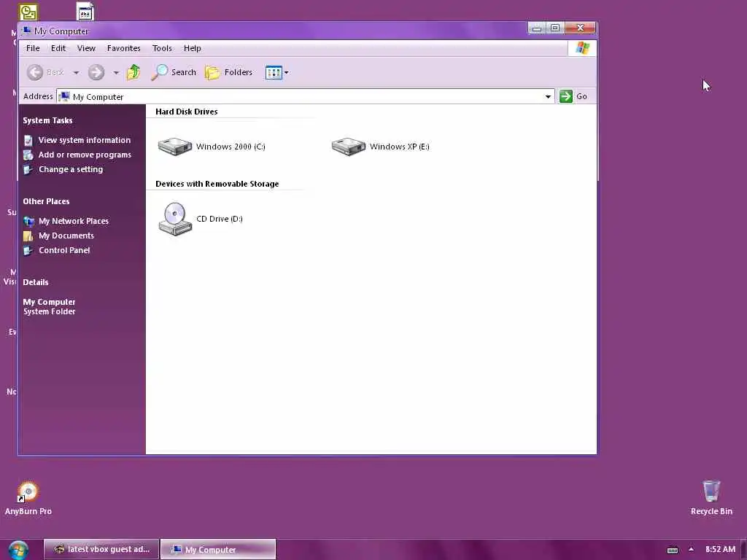
Task: Open Control Panel link
Action: (x=64, y=250)
